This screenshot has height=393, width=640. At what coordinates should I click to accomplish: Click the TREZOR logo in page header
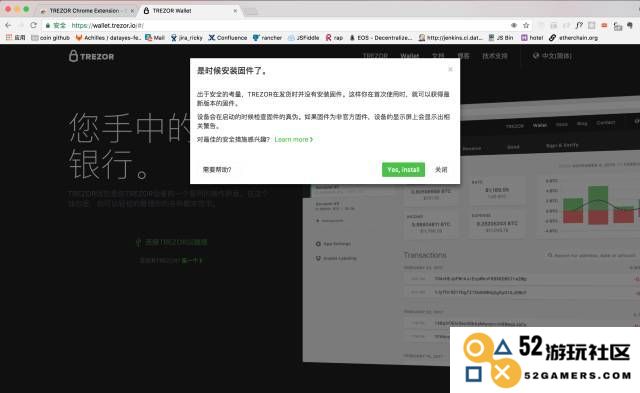tap(91, 56)
